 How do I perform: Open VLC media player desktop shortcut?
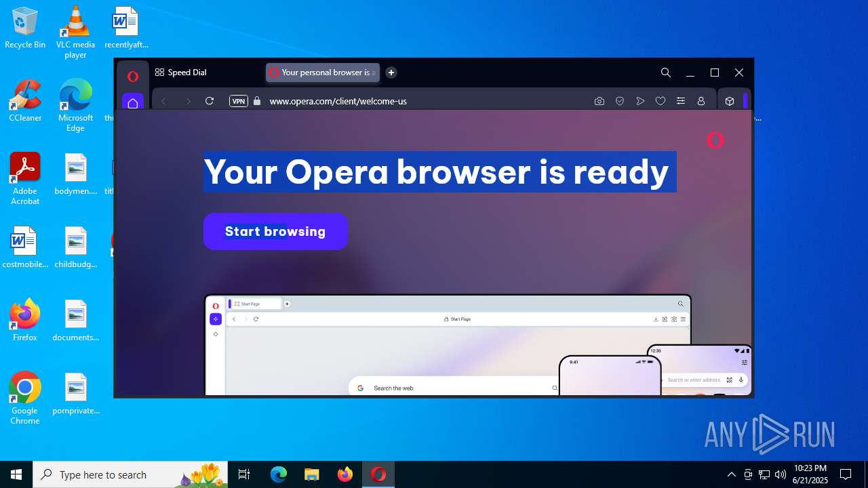point(75,32)
